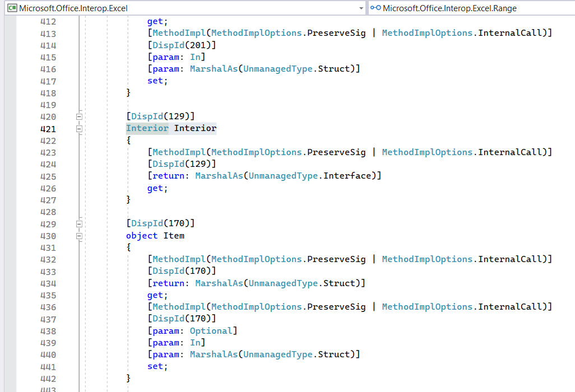Collapse the Interior property code block
The image size is (575, 392).
click(x=79, y=128)
